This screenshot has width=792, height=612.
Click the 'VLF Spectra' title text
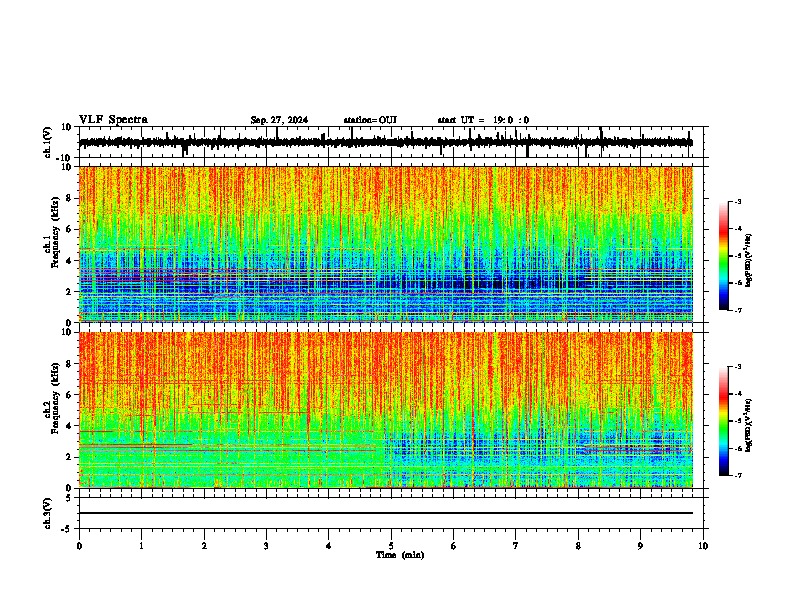[x=113, y=120]
